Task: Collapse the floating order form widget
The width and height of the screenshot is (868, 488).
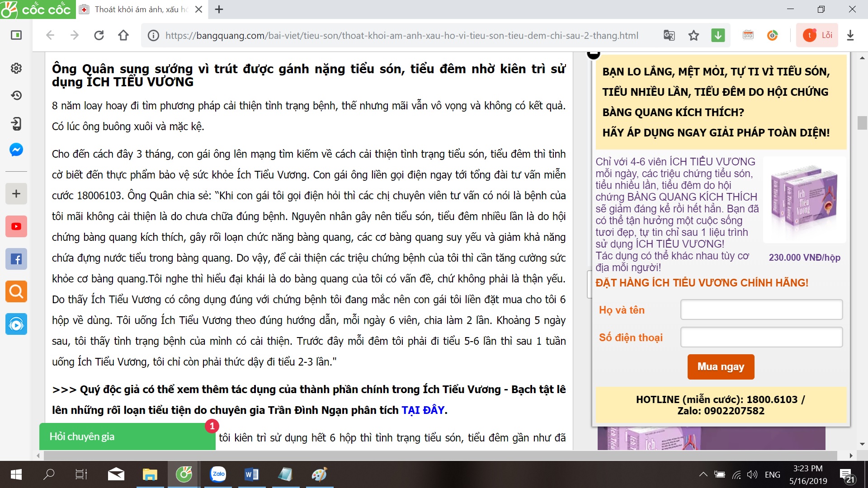Action: pyautogui.click(x=594, y=54)
